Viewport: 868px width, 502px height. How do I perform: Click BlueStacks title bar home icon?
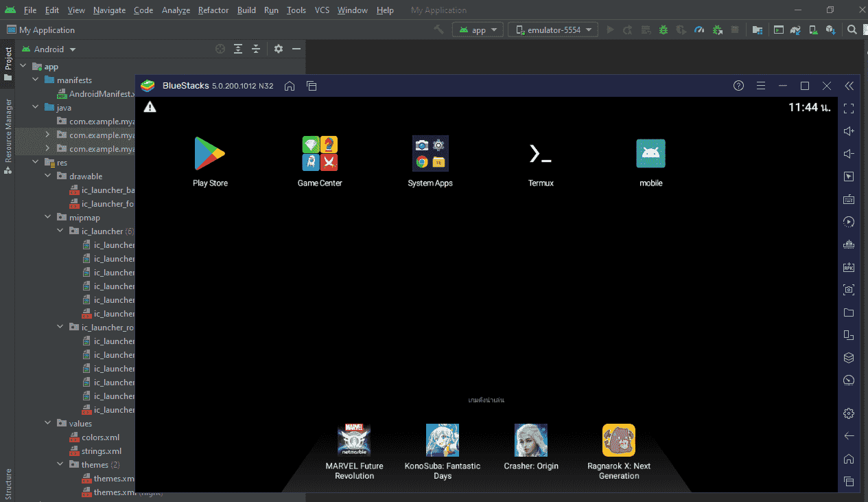point(290,86)
